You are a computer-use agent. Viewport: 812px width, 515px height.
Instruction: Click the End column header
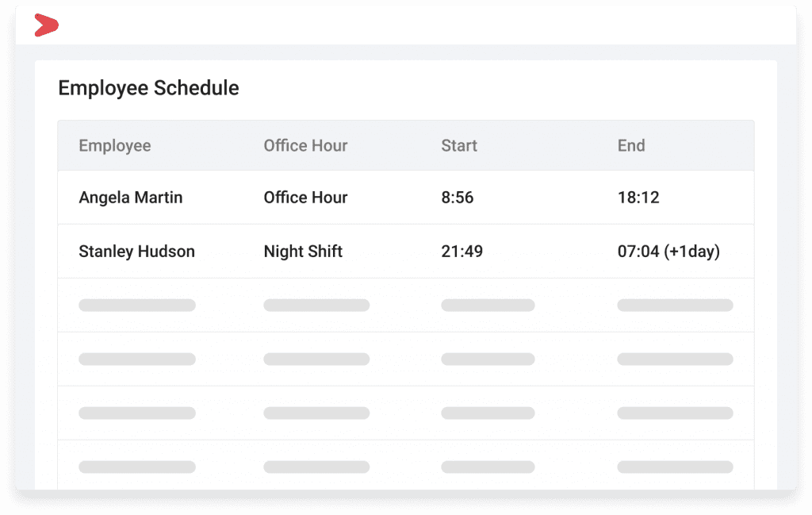pyautogui.click(x=631, y=145)
